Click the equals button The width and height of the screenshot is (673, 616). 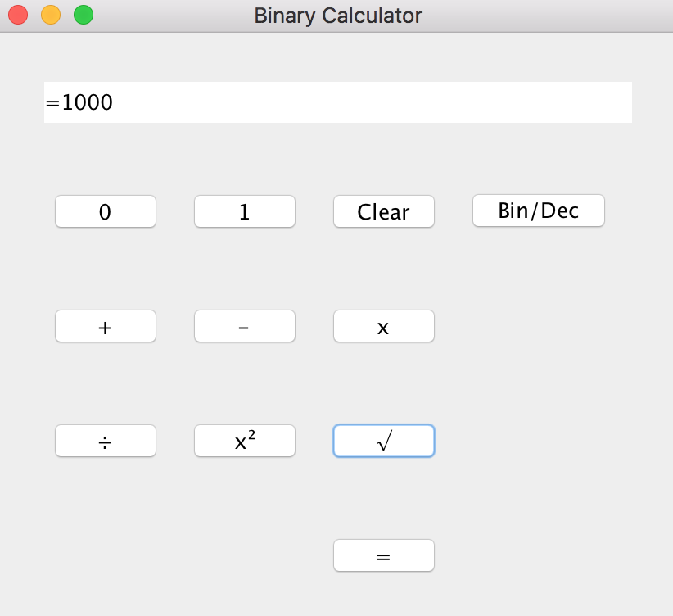click(x=384, y=555)
